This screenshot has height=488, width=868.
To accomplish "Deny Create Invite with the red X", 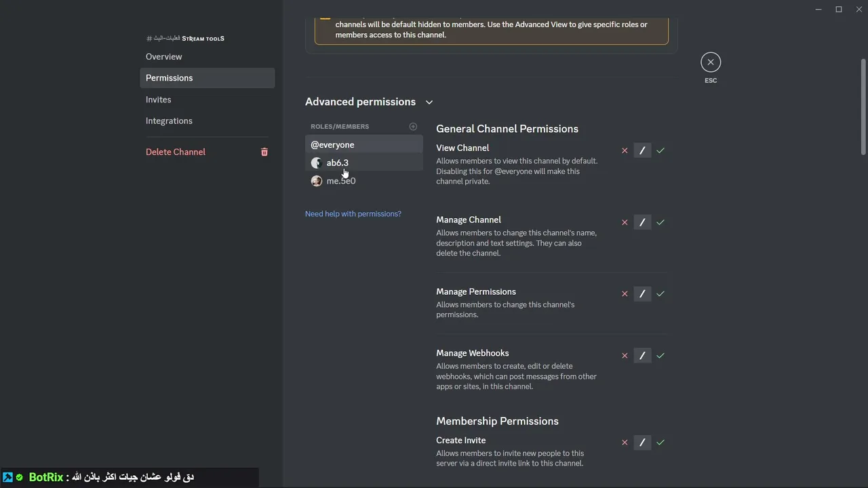I will tap(625, 443).
